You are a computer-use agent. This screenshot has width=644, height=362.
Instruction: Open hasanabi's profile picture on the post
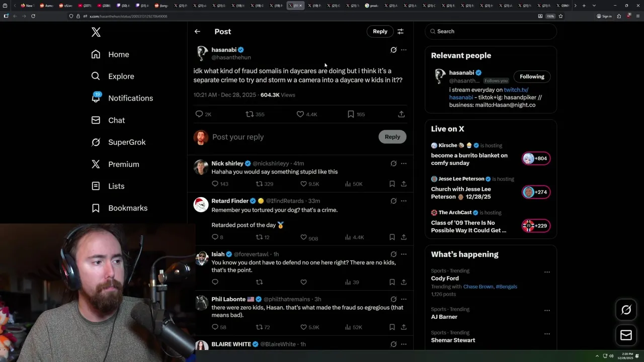click(x=202, y=53)
